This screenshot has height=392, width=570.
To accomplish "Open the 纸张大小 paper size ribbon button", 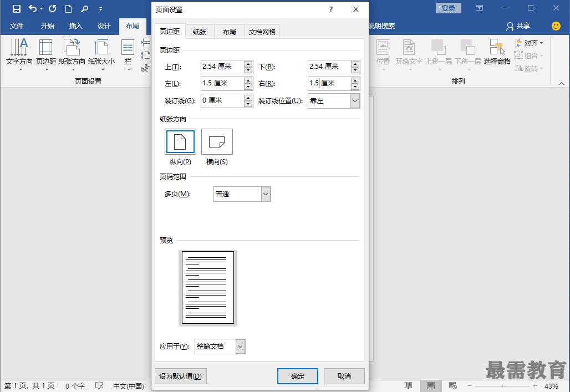I will pos(101,54).
